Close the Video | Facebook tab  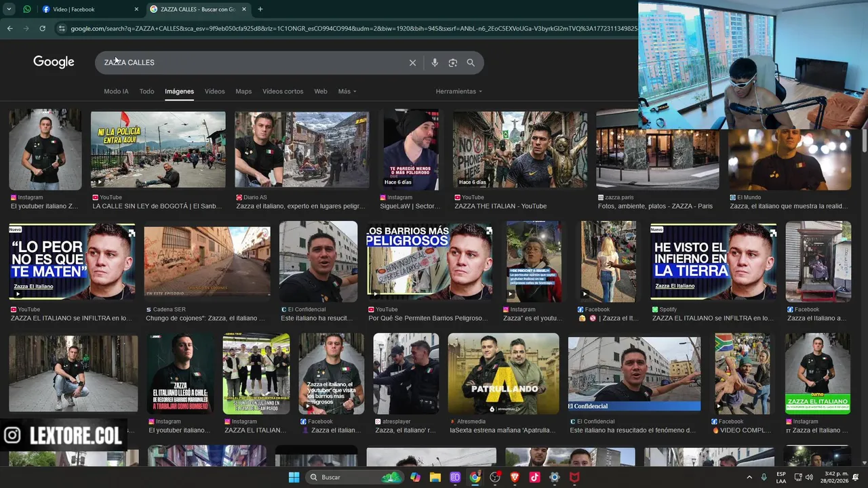pos(136,9)
